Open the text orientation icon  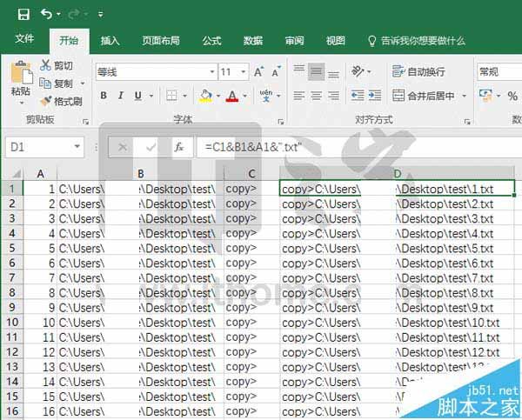pos(358,71)
